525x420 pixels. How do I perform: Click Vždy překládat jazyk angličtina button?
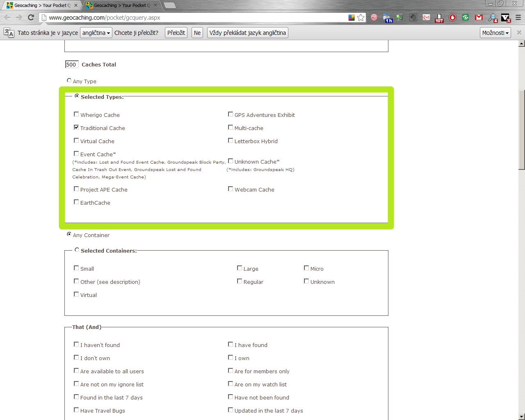pyautogui.click(x=248, y=33)
